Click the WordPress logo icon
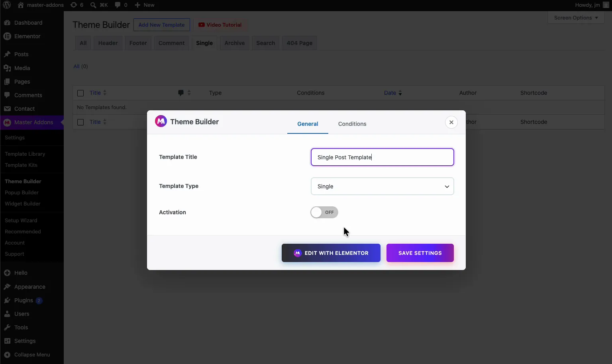 pyautogui.click(x=7, y=5)
